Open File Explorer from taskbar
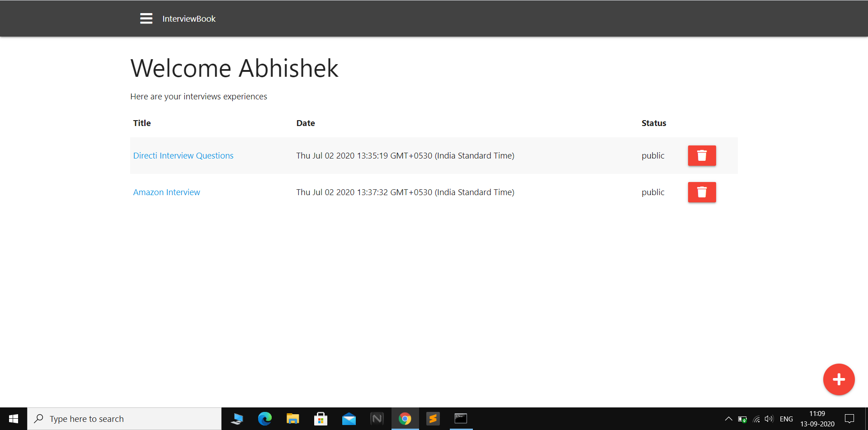 point(293,419)
